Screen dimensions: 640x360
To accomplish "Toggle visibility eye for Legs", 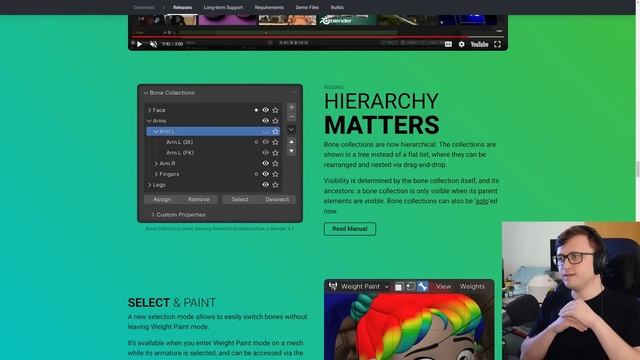I will coord(265,185).
